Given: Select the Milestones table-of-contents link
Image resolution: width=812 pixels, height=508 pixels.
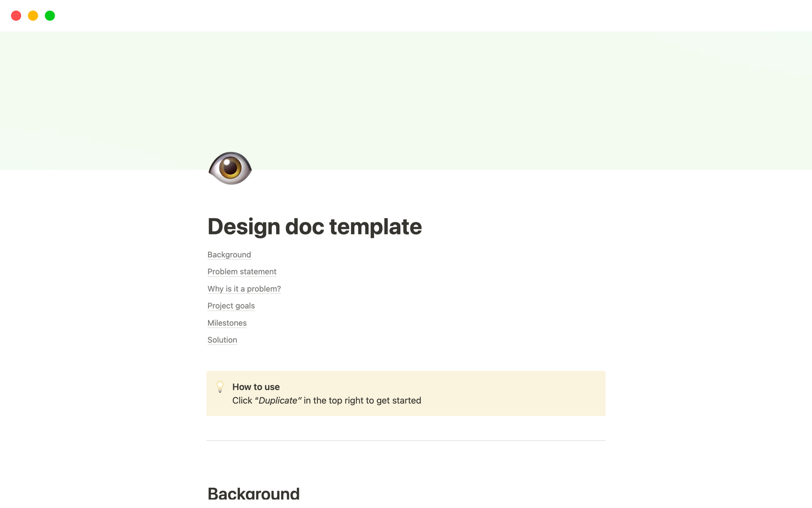Looking at the screenshot, I should [227, 323].
